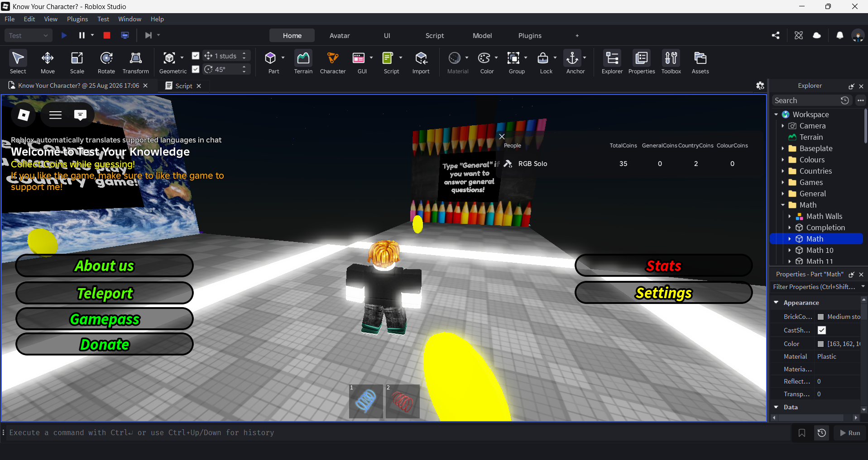The image size is (868, 460).
Task: Open the Gamepass button
Action: point(105,319)
